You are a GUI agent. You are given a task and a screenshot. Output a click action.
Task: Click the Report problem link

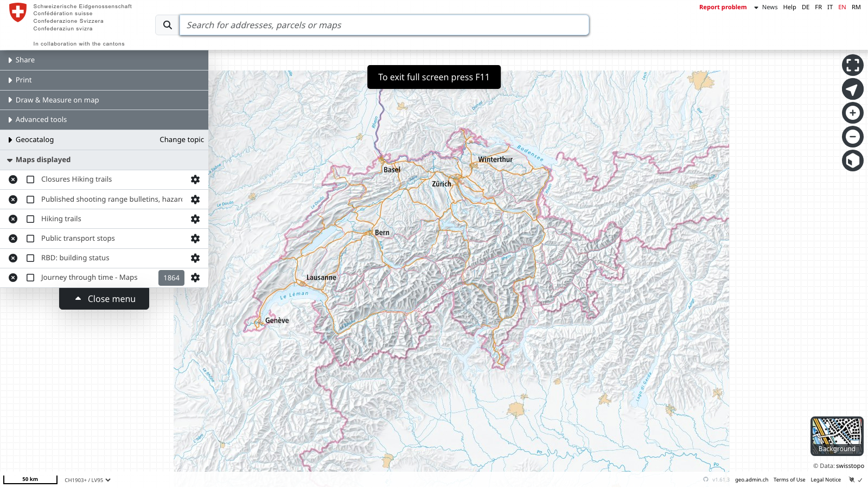[723, 7]
